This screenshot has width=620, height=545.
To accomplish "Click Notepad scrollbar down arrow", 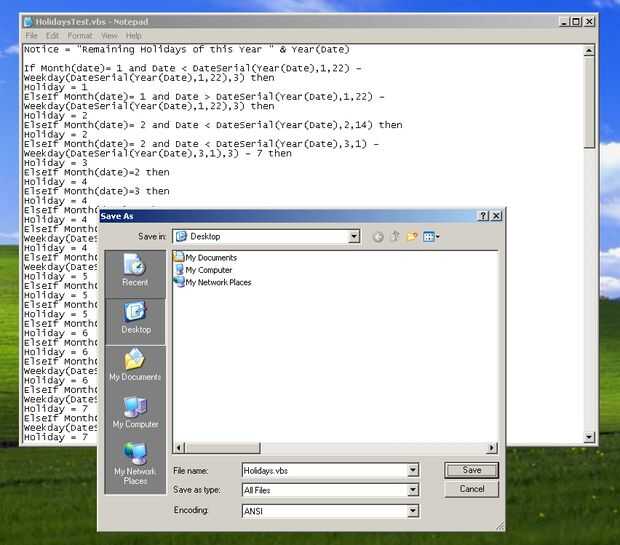I will point(589,437).
